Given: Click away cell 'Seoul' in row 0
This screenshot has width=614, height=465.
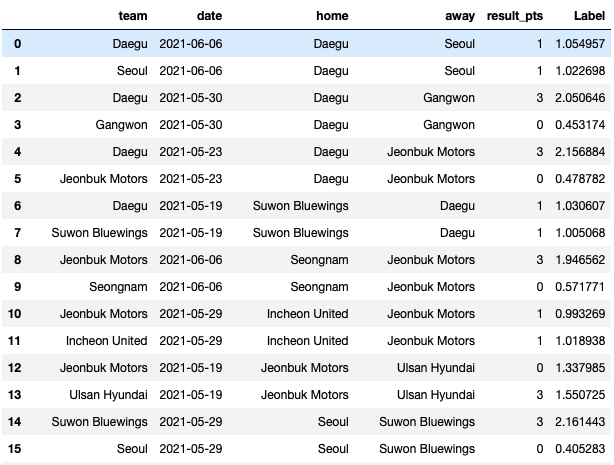Looking at the screenshot, I should [x=460, y=43].
